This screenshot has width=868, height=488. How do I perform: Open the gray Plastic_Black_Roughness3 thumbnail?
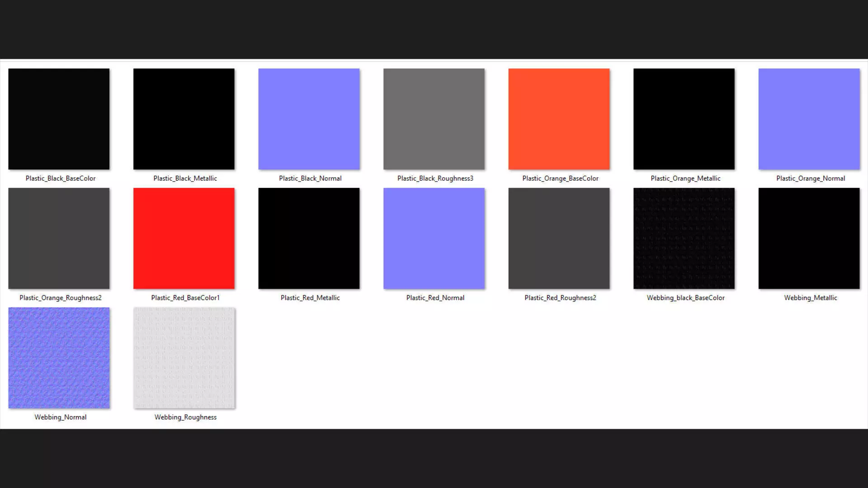tap(434, 119)
